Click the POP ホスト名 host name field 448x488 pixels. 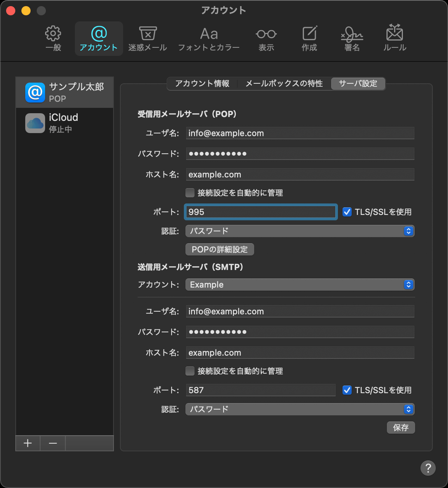click(x=300, y=174)
